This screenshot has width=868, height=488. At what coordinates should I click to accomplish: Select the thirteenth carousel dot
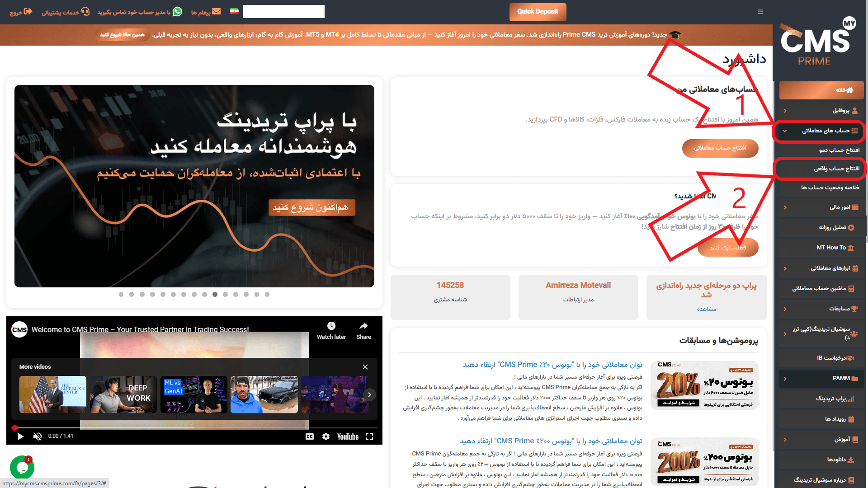pyautogui.click(x=246, y=295)
